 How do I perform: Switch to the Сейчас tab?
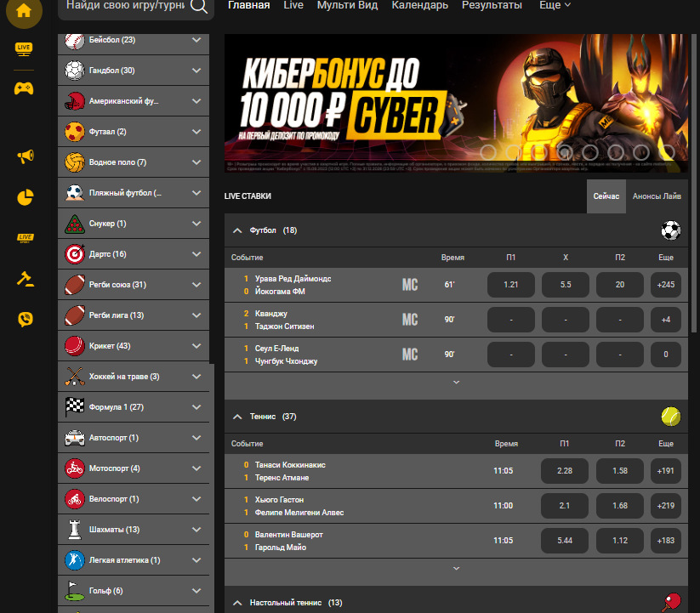(x=606, y=196)
